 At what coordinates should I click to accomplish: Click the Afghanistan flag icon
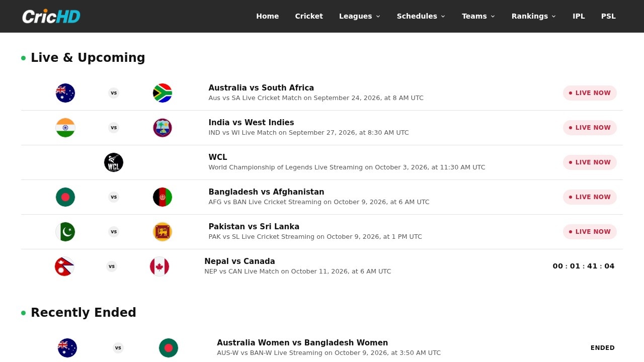[163, 197]
